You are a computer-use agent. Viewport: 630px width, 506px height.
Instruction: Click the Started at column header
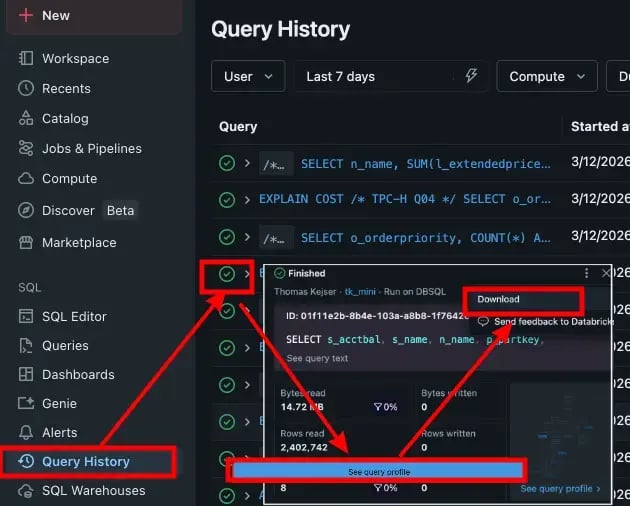(600, 127)
